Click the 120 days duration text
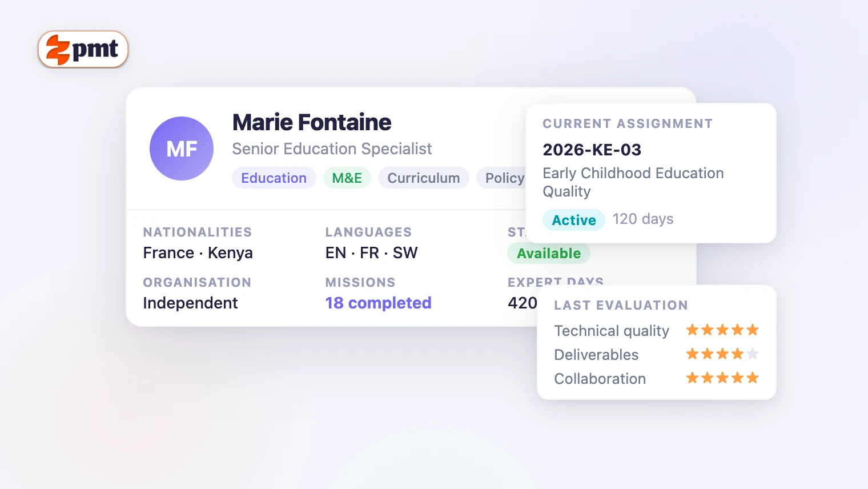This screenshot has height=489, width=868. tap(643, 219)
